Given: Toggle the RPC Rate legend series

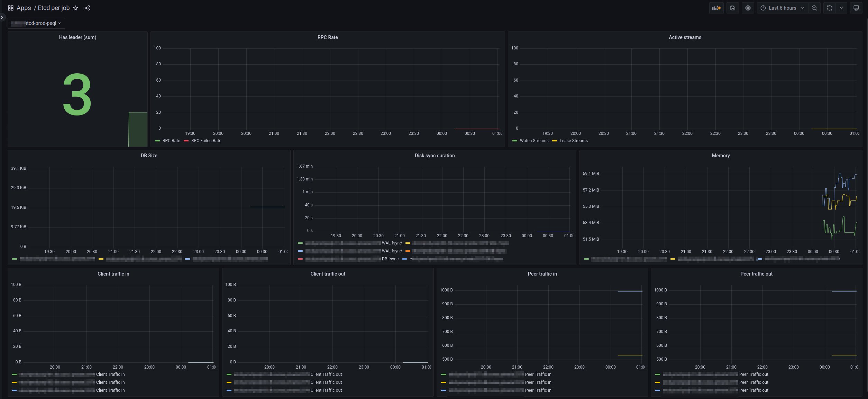Looking at the screenshot, I should click(x=171, y=141).
